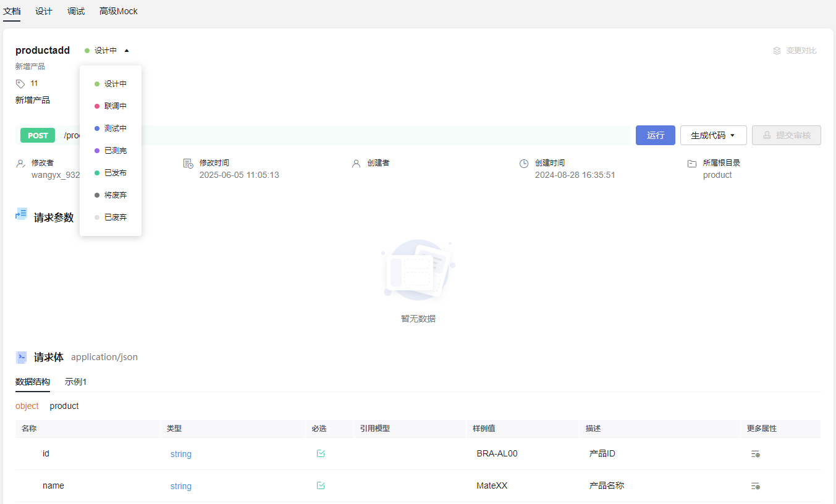Click string type link in id row
This screenshot has height=504, width=836.
click(x=181, y=454)
